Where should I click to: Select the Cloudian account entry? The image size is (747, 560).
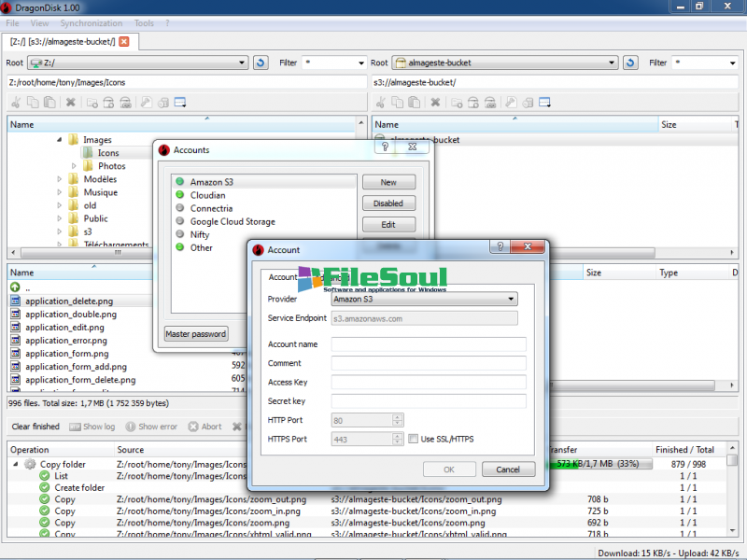[x=207, y=195]
